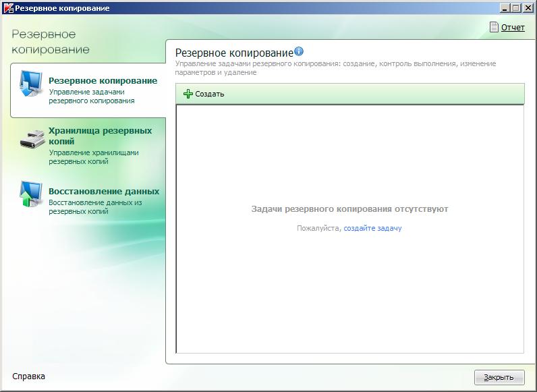Click the green plus icon for Создать
The height and width of the screenshot is (392, 537).
[188, 94]
